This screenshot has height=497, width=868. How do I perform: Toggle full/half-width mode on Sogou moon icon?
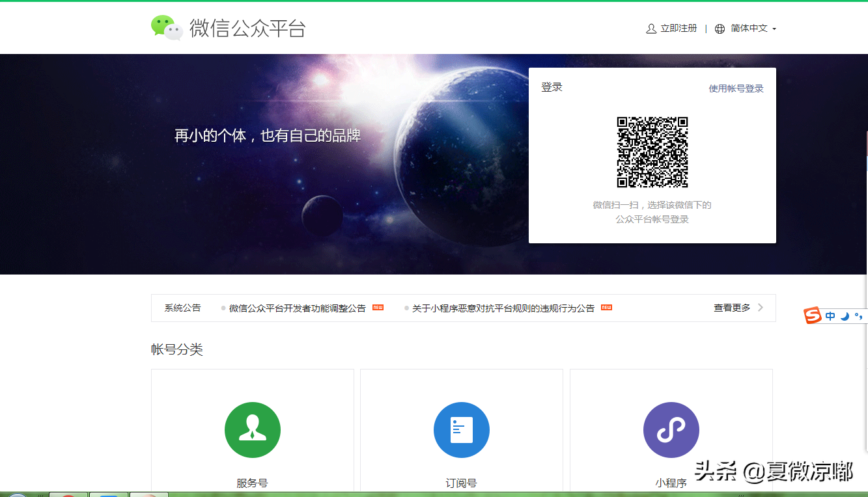coord(845,316)
